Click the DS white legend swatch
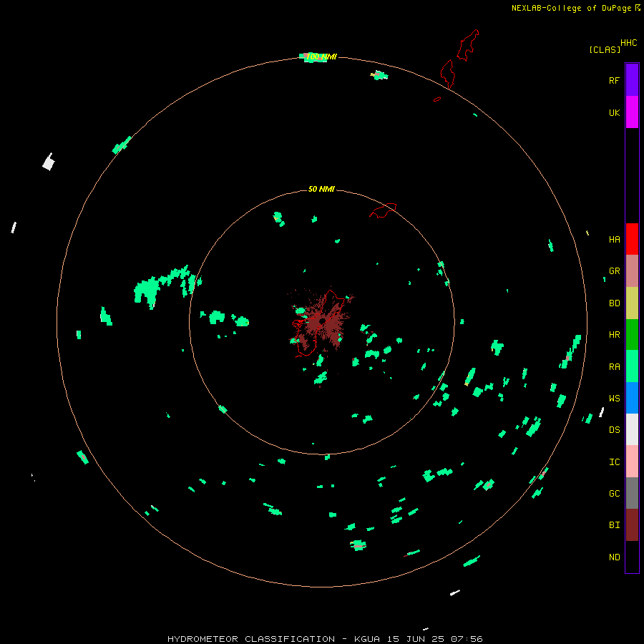Viewport: 644px width, 644px height. point(632,429)
